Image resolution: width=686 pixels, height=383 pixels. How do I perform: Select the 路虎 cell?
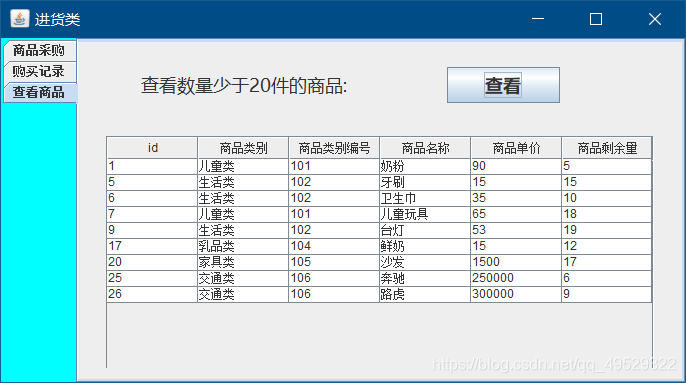[x=425, y=294]
